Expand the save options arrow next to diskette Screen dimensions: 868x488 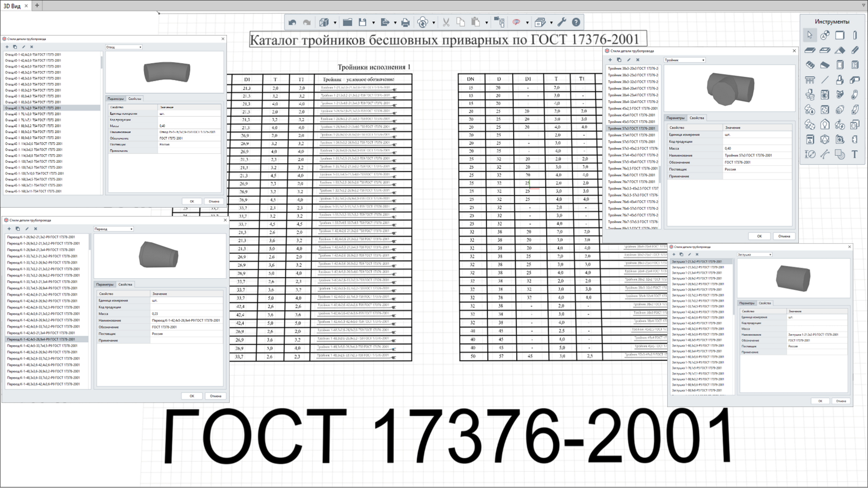pyautogui.click(x=373, y=23)
